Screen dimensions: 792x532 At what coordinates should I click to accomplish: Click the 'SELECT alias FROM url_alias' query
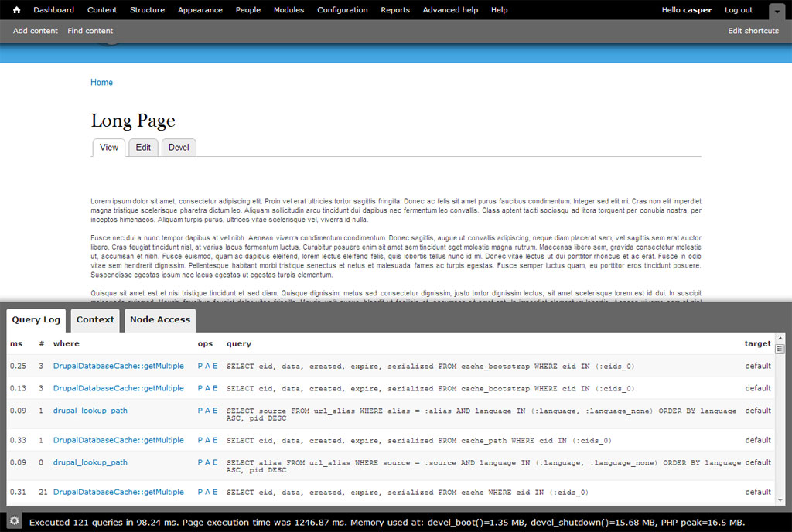pyautogui.click(x=484, y=466)
